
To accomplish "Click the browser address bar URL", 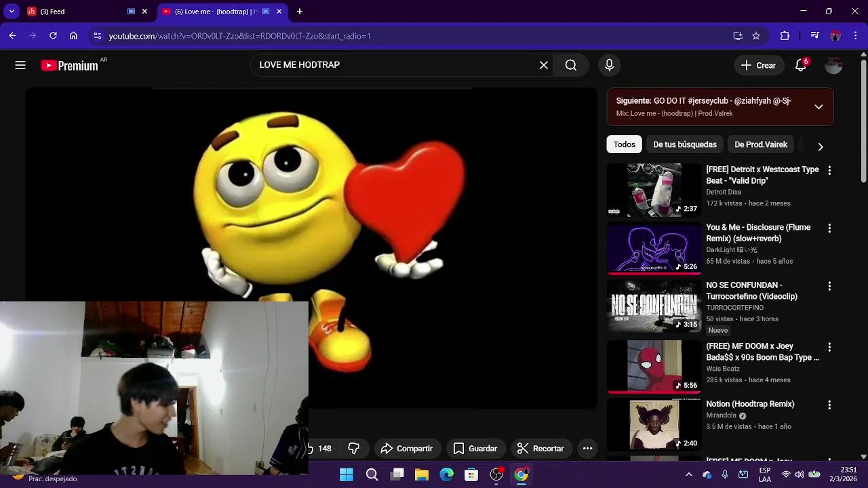I will click(x=239, y=36).
